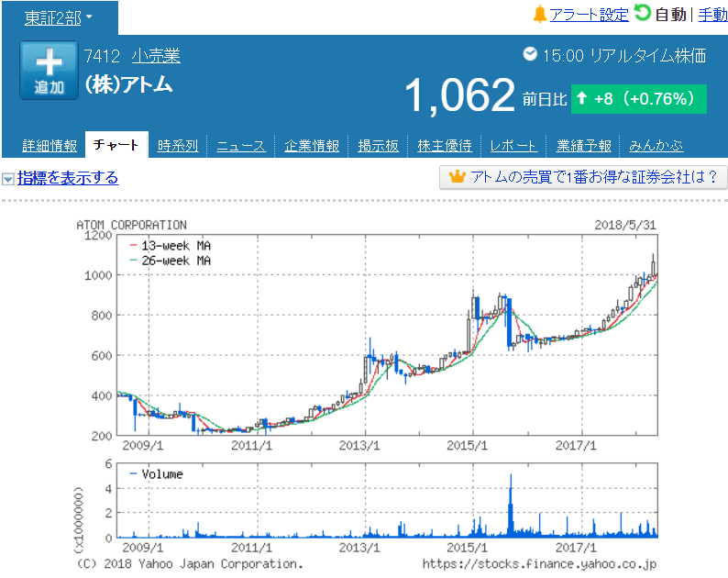Open the 株主優待 tab
Image resolution: width=728 pixels, height=578 pixels.
[x=445, y=146]
